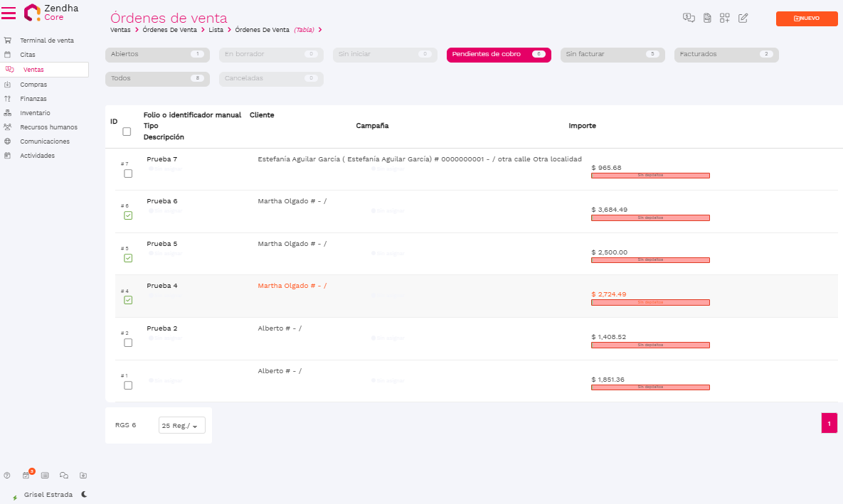The height and width of the screenshot is (504, 843).
Task: Open the hamburger menu icon
Action: pos(9,13)
